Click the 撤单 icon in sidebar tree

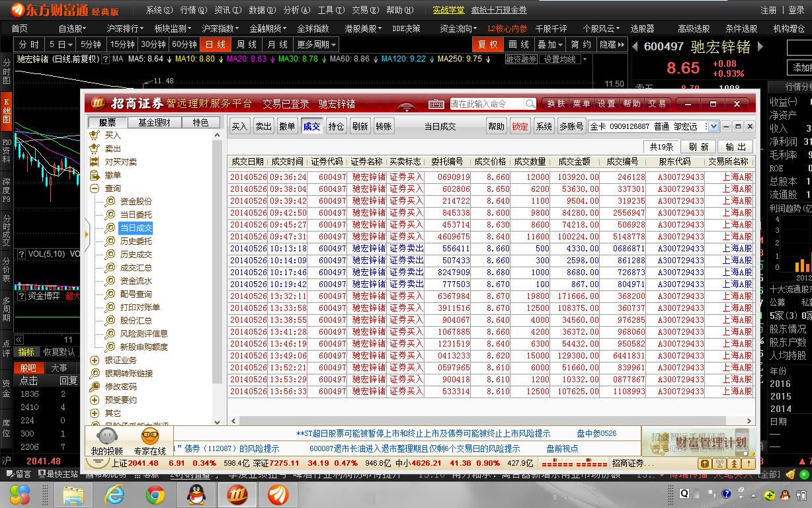[x=94, y=175]
